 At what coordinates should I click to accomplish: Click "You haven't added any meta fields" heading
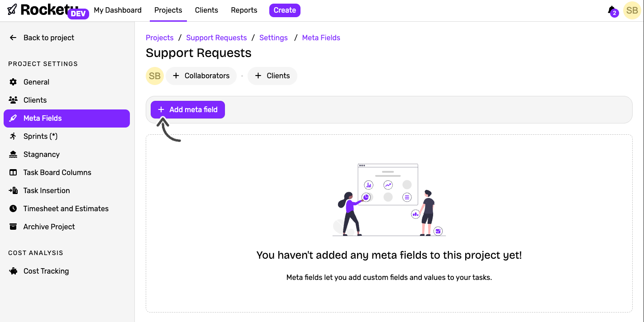point(389,255)
